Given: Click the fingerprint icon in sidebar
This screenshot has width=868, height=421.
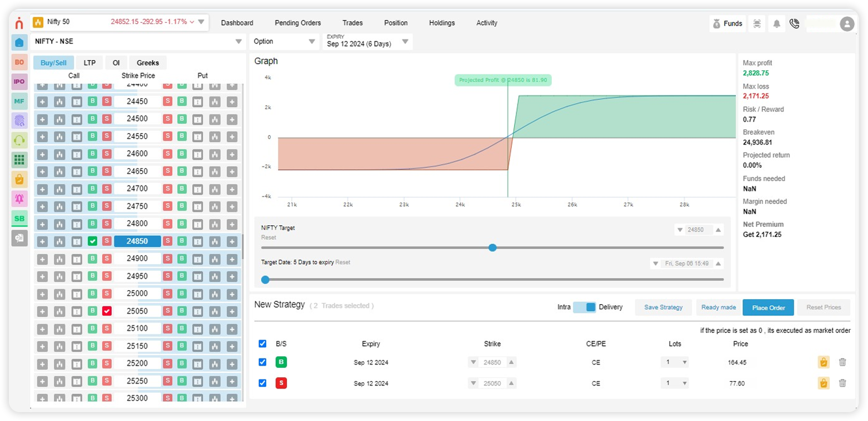Looking at the screenshot, I should [x=19, y=121].
